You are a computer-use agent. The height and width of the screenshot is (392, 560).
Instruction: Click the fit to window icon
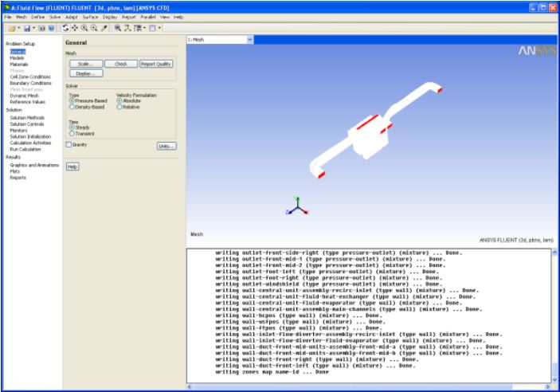118,28
